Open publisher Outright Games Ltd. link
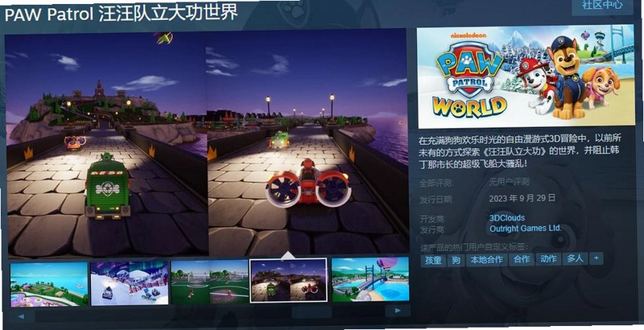The image size is (644, 330). (x=526, y=229)
